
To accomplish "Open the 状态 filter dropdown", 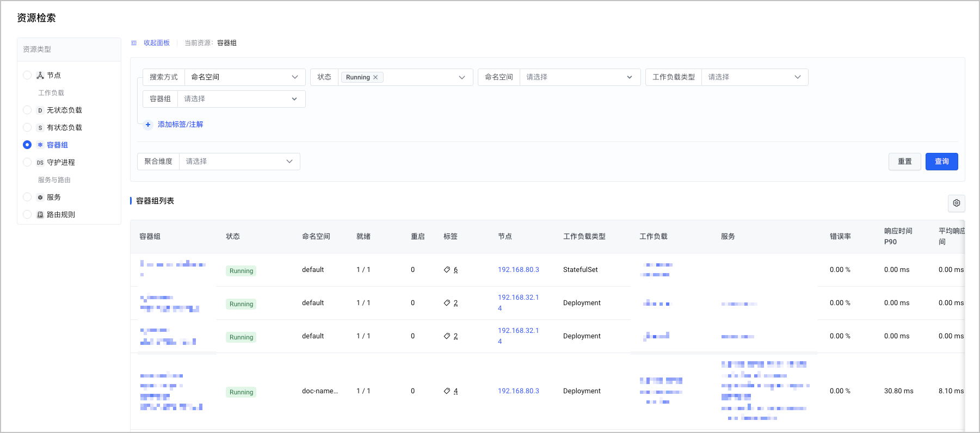I will (405, 77).
